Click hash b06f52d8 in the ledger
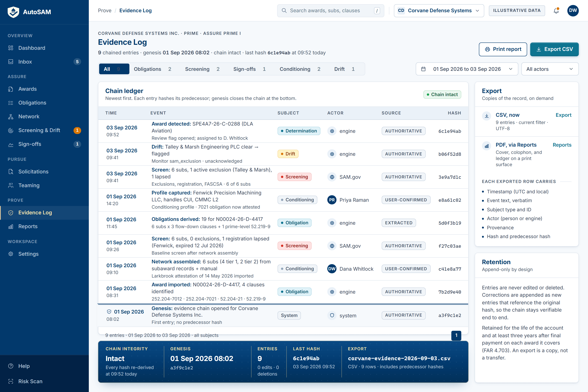 pos(449,154)
